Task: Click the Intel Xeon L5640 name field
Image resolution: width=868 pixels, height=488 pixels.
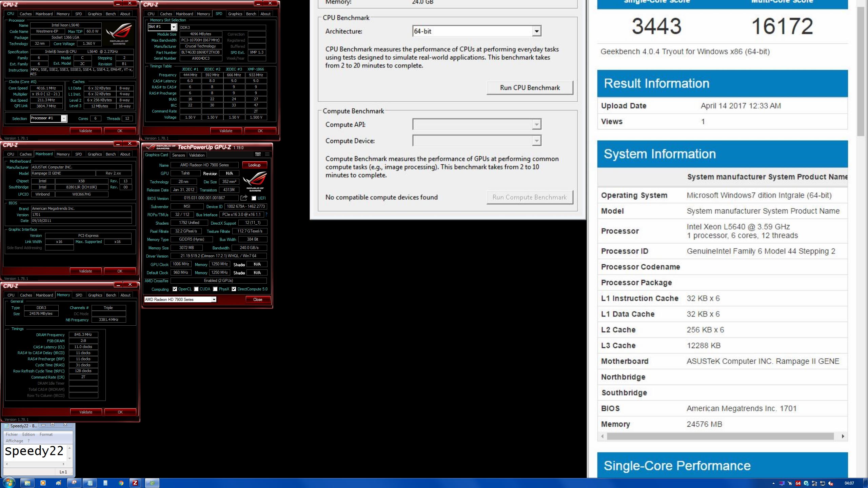Action: (65, 25)
